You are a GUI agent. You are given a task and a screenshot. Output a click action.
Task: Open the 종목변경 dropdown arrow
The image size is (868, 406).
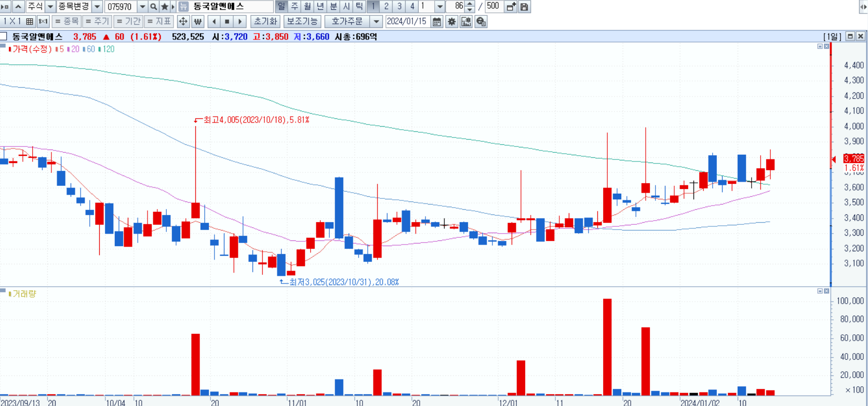[97, 7]
